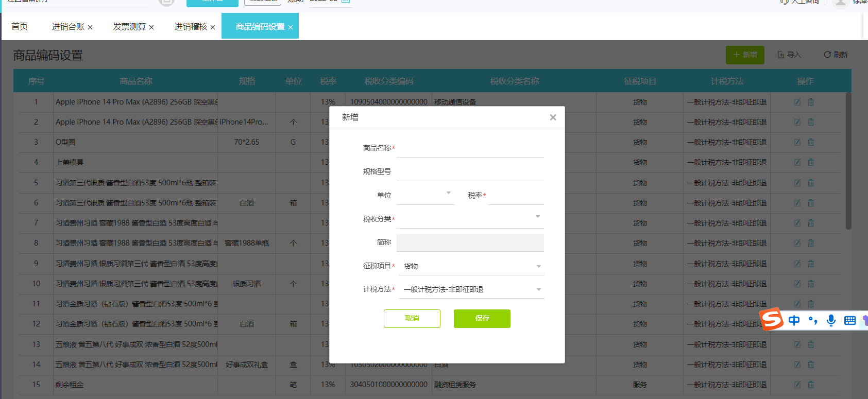Switch to the 进销台账 tab
868x399 pixels.
click(68, 27)
